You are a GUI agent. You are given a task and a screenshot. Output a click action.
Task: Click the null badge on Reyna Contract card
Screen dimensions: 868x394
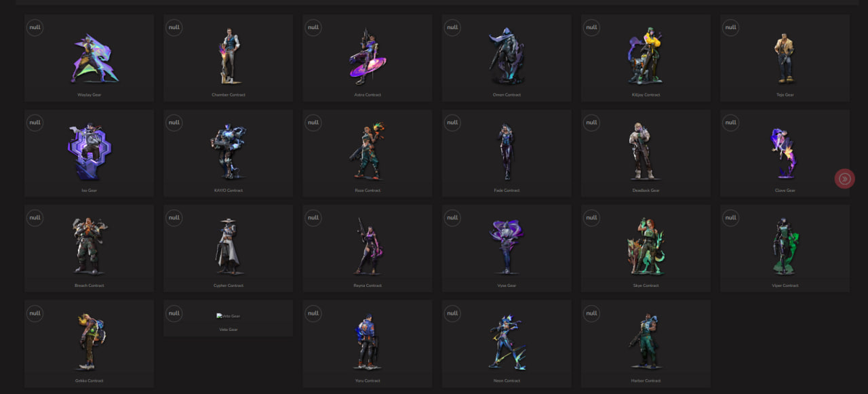(x=313, y=218)
